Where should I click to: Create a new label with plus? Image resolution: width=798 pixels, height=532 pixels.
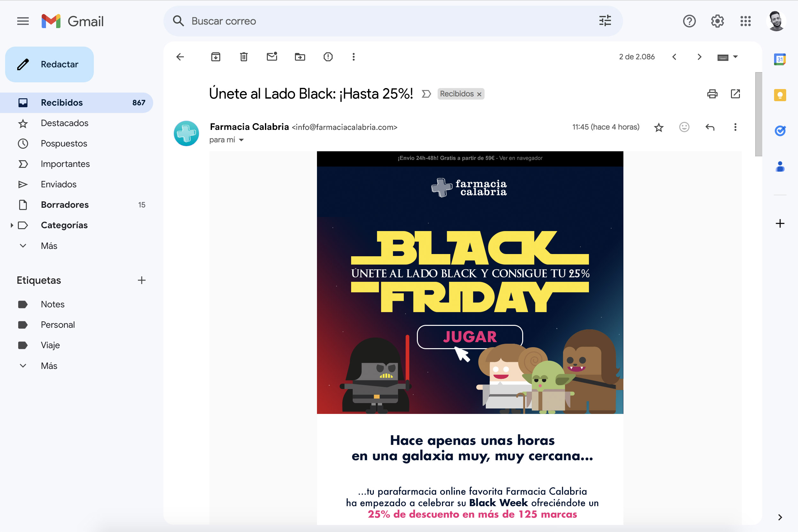tap(141, 280)
